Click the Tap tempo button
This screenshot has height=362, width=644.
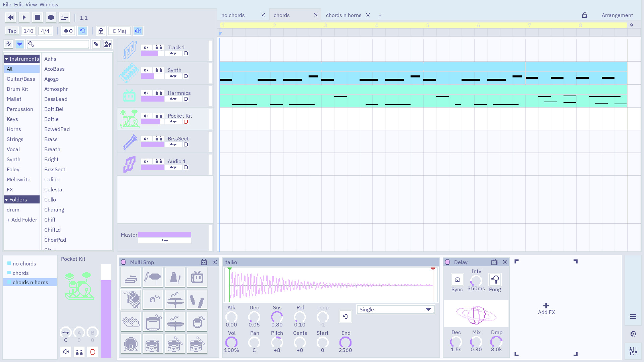[x=12, y=31]
